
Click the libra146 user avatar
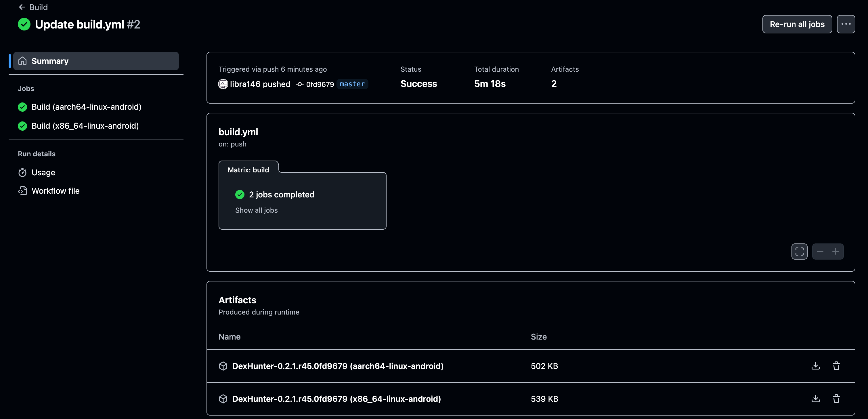point(223,84)
